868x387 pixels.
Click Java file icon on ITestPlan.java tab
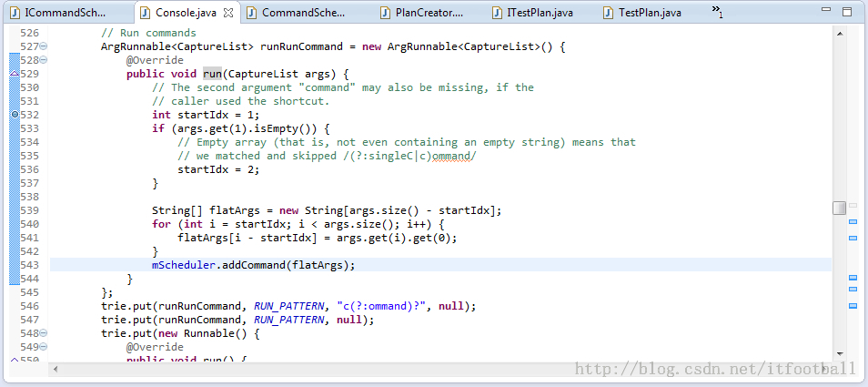497,12
